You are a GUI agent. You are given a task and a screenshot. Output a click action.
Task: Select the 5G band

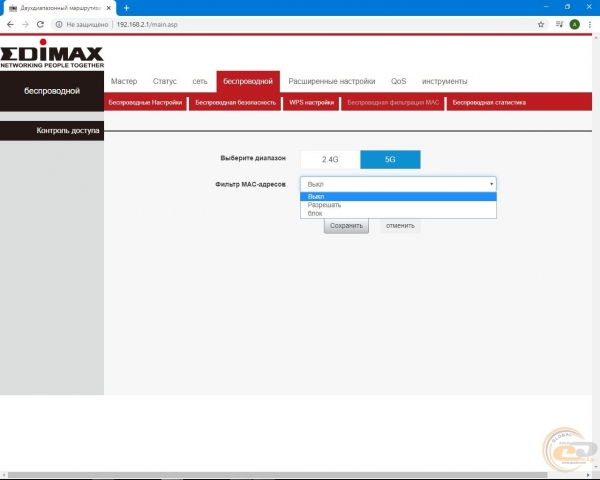click(x=390, y=159)
